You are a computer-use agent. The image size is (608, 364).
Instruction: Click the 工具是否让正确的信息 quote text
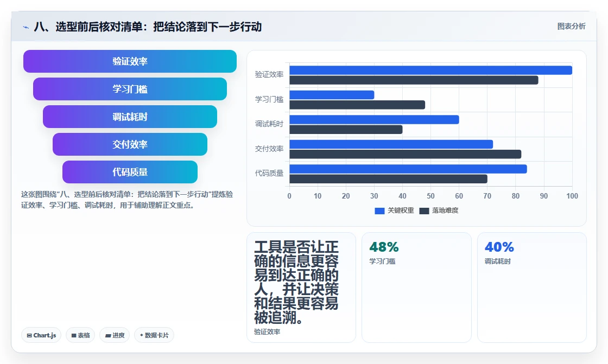(x=296, y=282)
